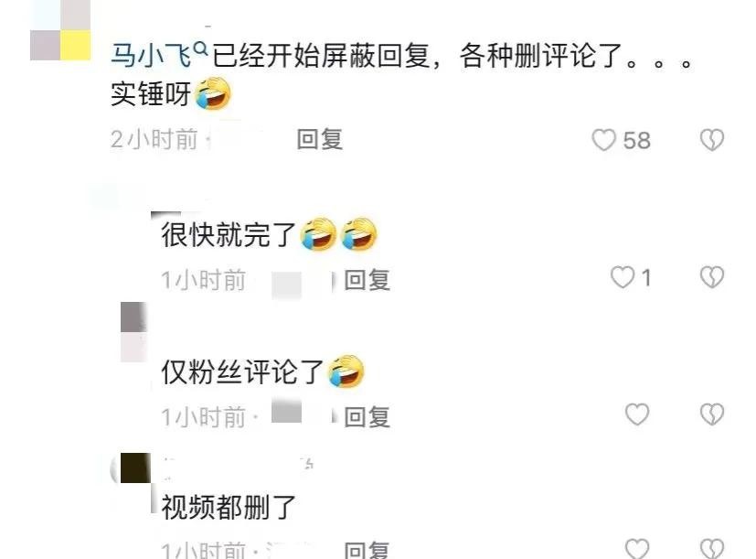
Task: Open avatar above 视频都删了 reply
Action: coord(135,468)
